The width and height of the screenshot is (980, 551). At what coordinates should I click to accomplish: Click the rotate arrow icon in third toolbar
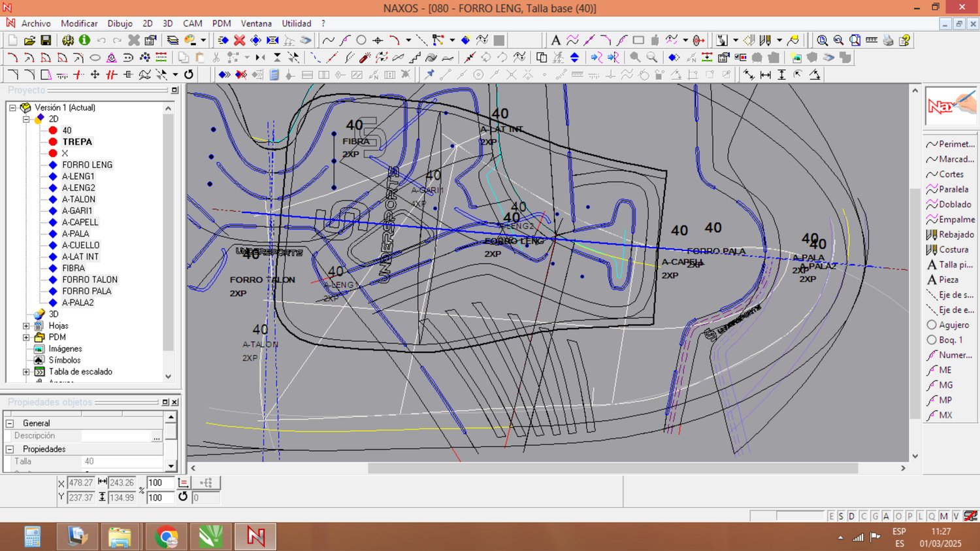(x=189, y=75)
